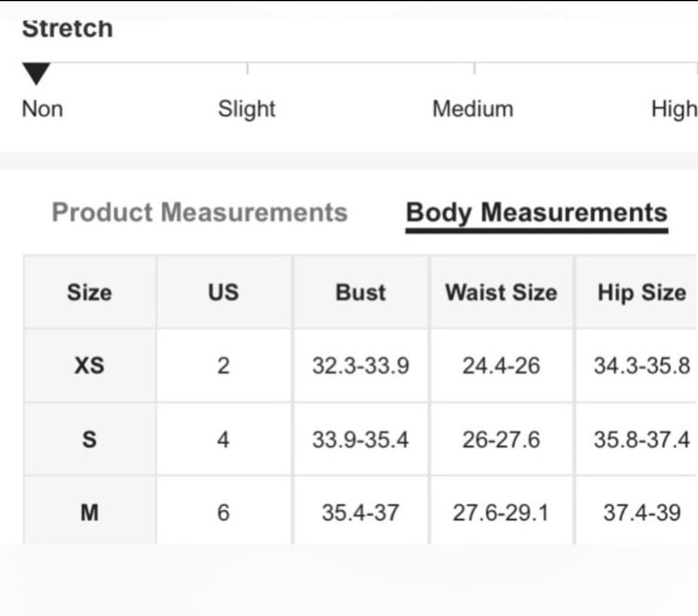
Task: Click the Medium stretch label
Action: tap(472, 109)
